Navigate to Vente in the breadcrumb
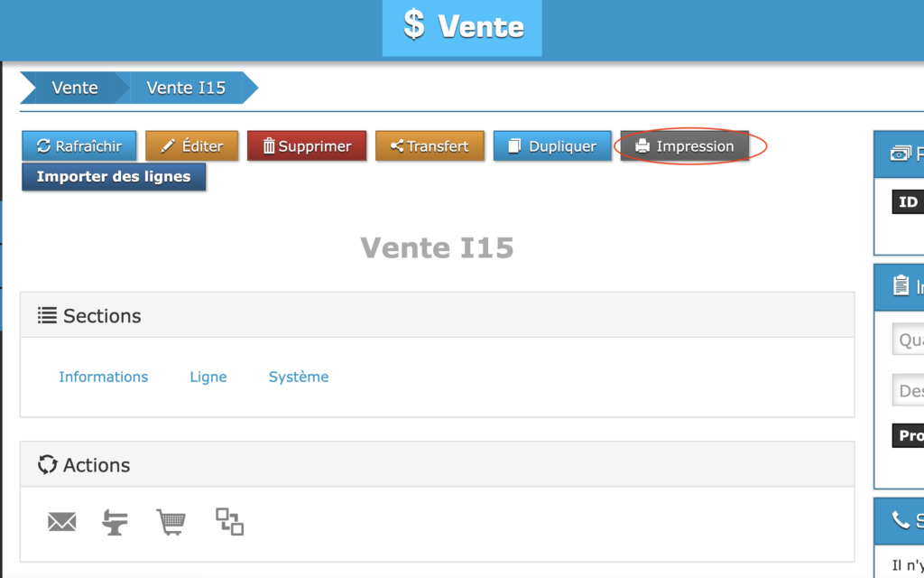Screen dimensions: 924x578 click(x=75, y=88)
